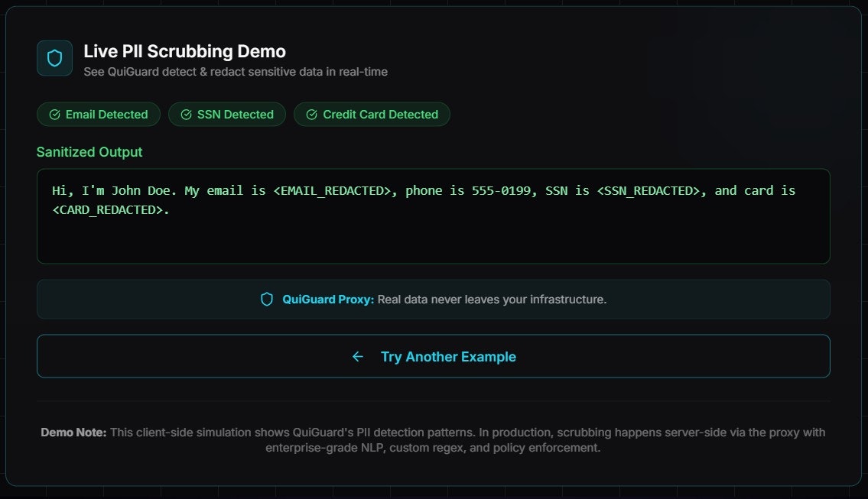Click the left arrow icon in Try Another Example

(x=358, y=357)
